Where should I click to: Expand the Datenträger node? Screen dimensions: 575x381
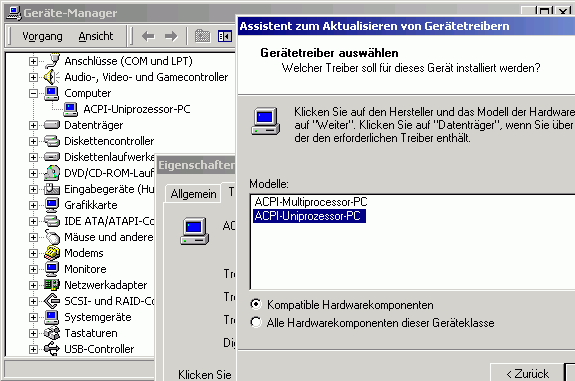click(x=33, y=125)
